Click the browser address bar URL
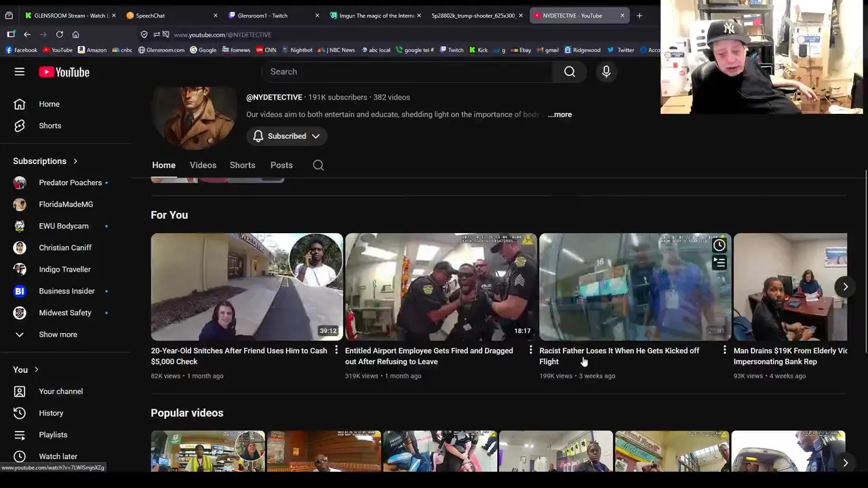 [222, 35]
